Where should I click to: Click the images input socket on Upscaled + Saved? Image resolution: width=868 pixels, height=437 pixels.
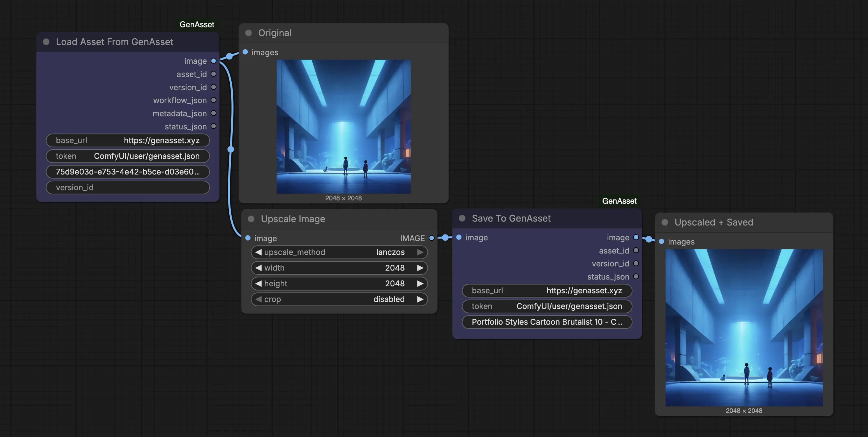[x=661, y=241]
